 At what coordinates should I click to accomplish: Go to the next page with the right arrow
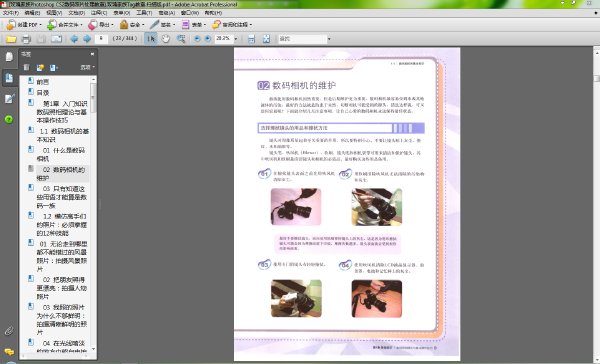tap(87, 39)
